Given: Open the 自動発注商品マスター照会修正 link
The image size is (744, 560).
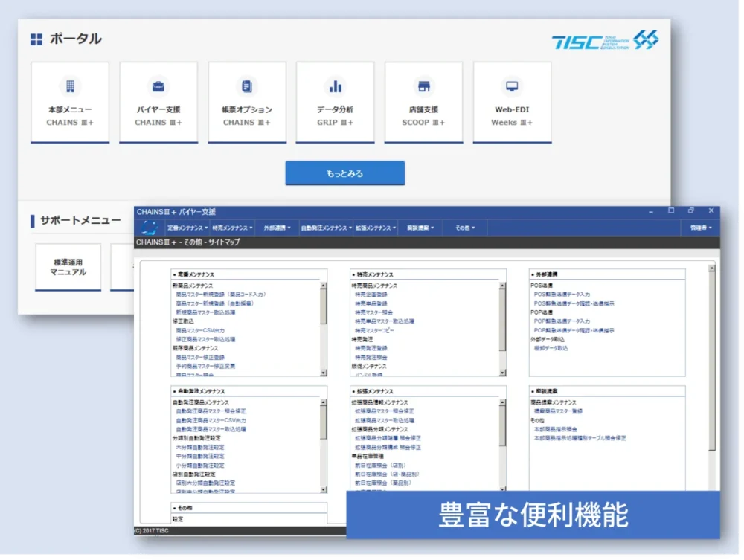Looking at the screenshot, I should click(x=211, y=411).
